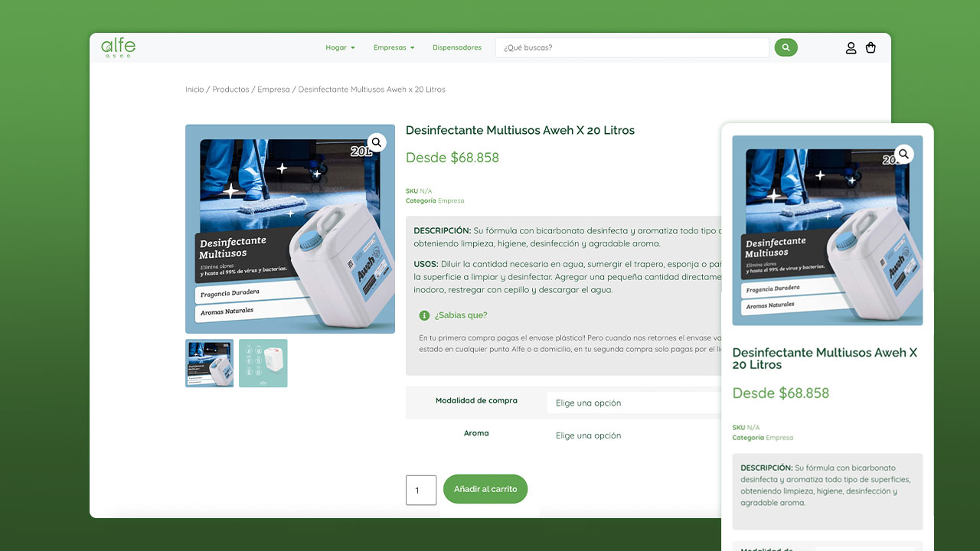This screenshot has height=551, width=980.
Task: Open the Empresa category link in mobile view
Action: point(779,438)
